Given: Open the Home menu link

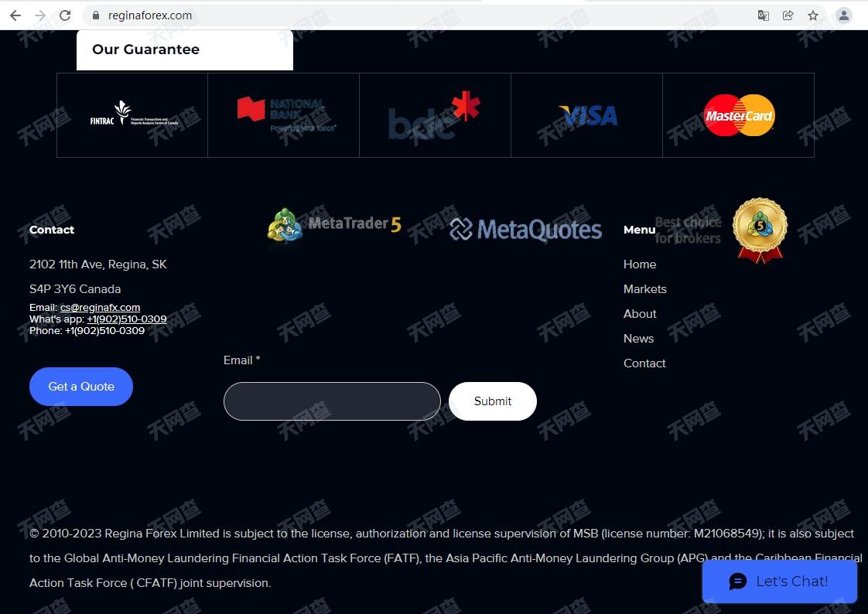Looking at the screenshot, I should coord(639,264).
